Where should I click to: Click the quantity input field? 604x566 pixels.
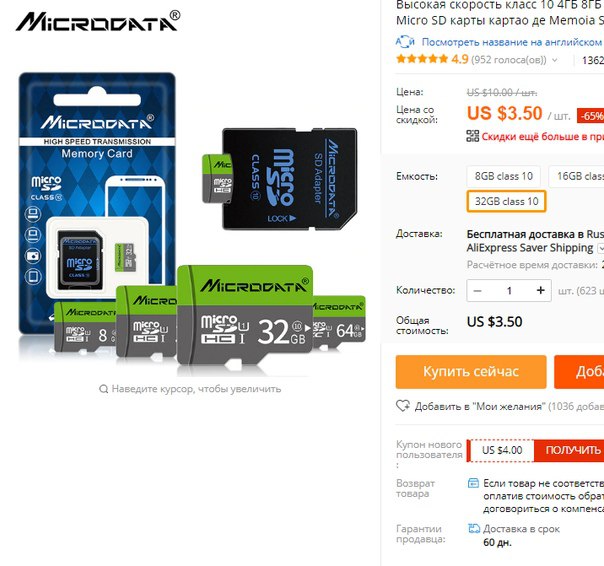509,291
